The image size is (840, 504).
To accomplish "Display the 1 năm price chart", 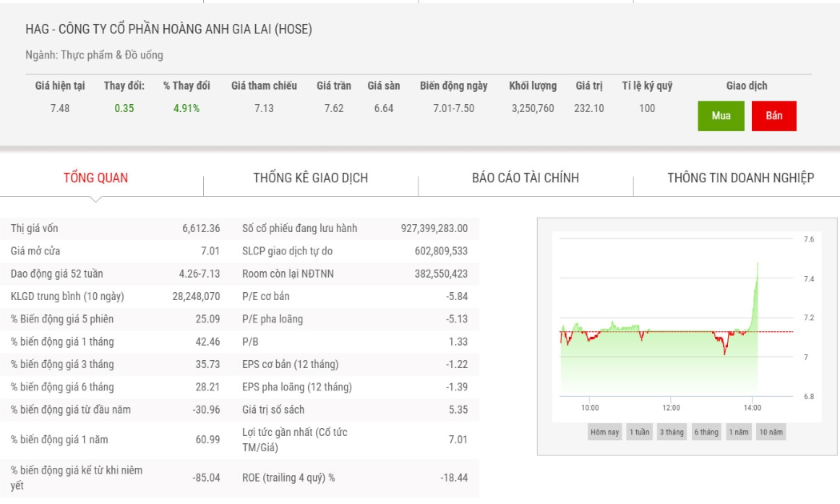I will point(738,432).
